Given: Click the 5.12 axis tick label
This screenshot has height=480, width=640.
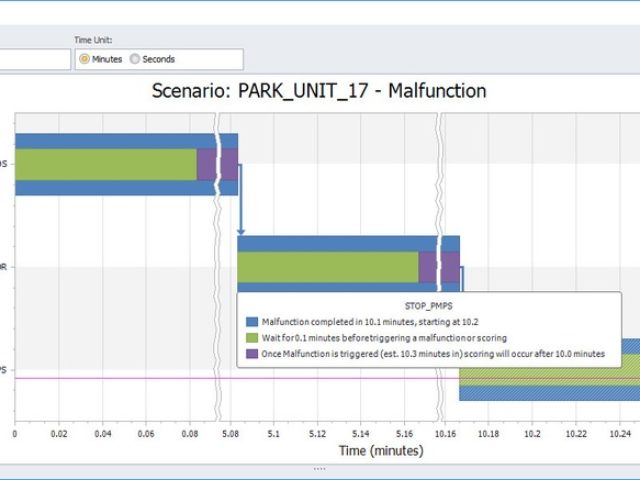Looking at the screenshot, I should point(318,433).
